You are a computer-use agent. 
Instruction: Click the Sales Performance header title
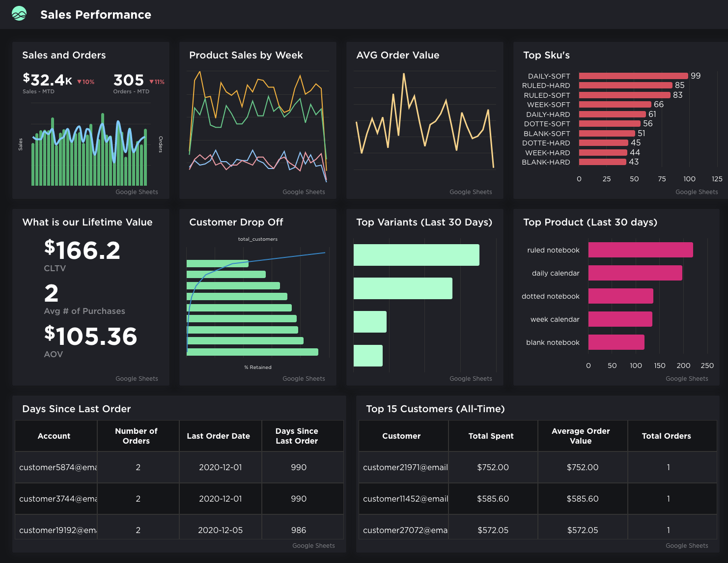(x=95, y=14)
